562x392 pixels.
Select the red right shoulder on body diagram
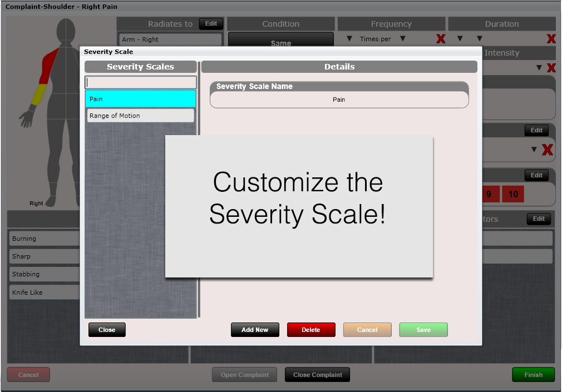coord(48,60)
